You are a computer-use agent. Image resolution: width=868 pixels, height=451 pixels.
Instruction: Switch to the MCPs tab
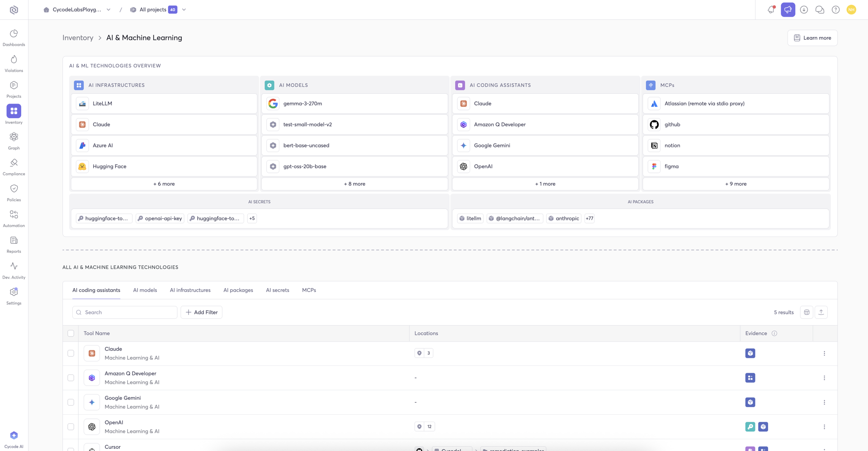[309, 290]
